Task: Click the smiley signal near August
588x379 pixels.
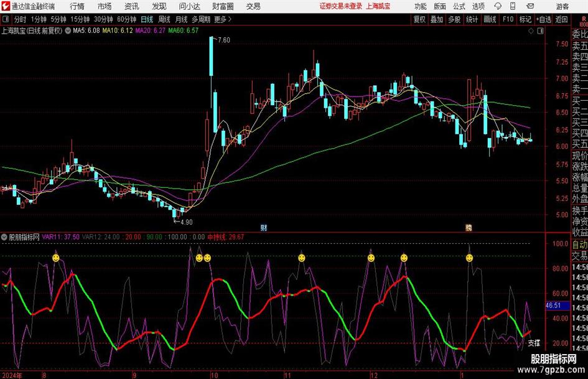Action: click(x=55, y=258)
